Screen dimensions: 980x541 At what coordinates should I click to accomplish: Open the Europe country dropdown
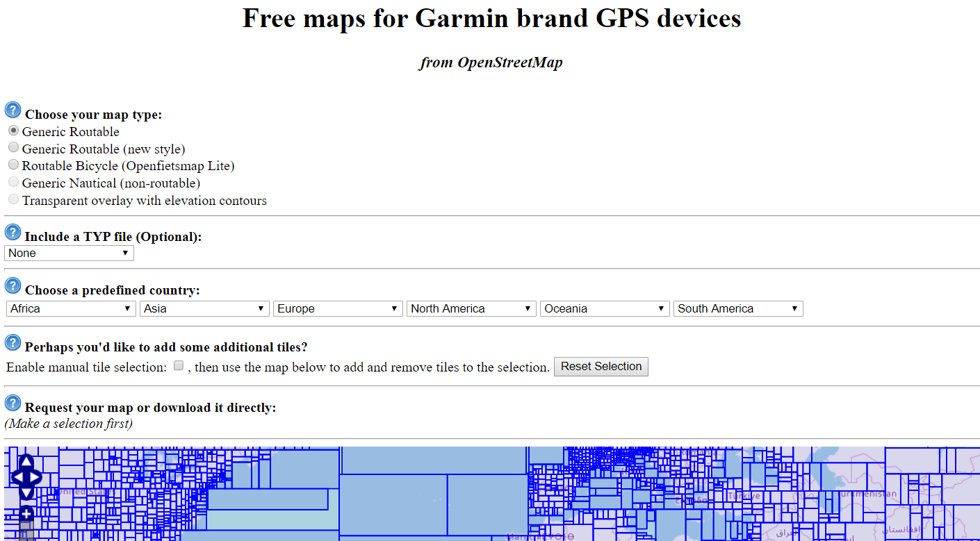click(x=337, y=308)
